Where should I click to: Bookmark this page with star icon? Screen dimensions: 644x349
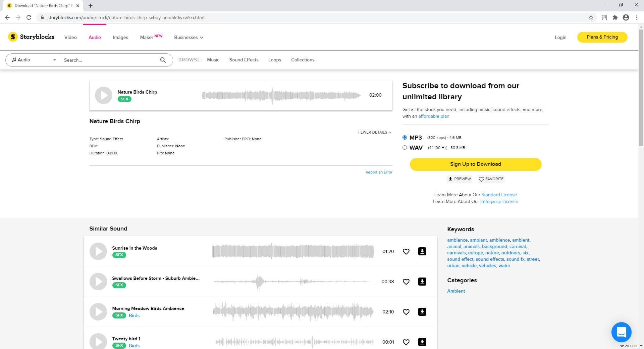coord(591,17)
